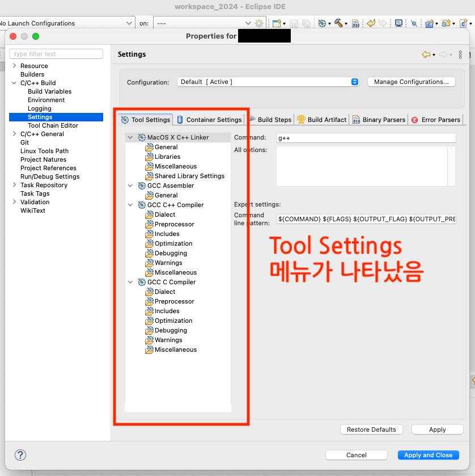The height and width of the screenshot is (476, 475).
Task: Click the Apply button
Action: click(x=437, y=429)
